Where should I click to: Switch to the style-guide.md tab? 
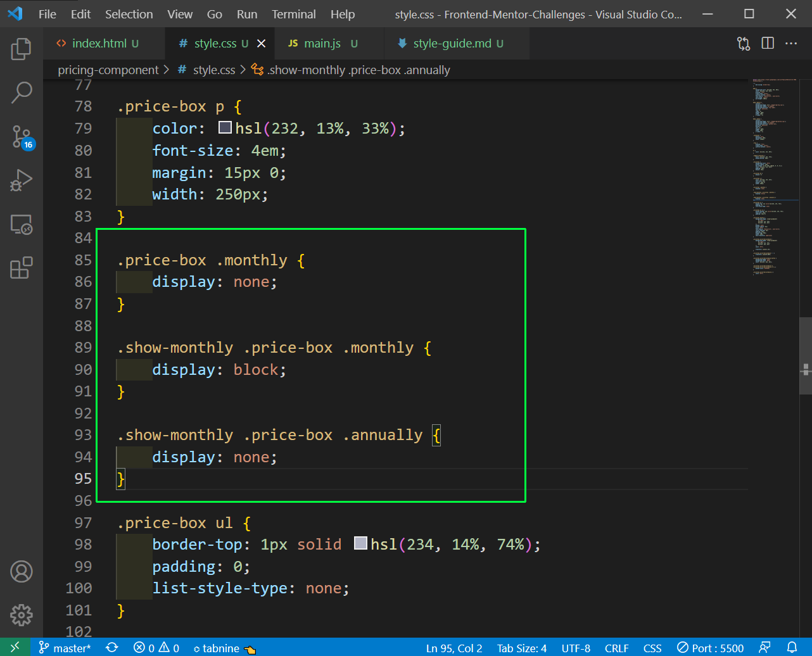[x=457, y=44]
